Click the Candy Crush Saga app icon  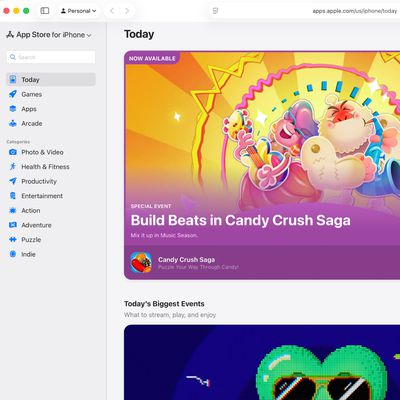[141, 263]
